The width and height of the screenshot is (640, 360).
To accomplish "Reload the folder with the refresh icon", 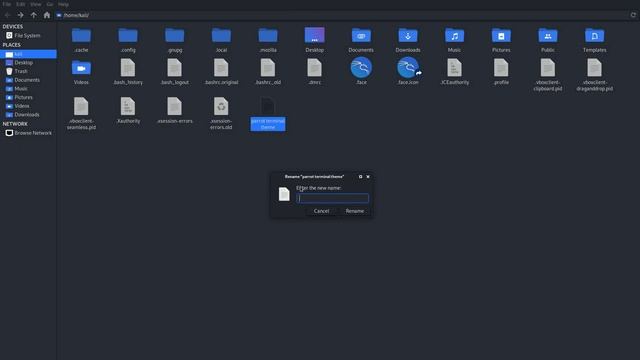I will [633, 15].
